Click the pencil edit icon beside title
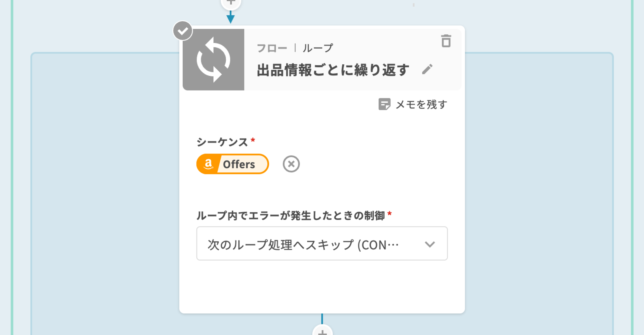The width and height of the screenshot is (644, 335). coord(427,69)
